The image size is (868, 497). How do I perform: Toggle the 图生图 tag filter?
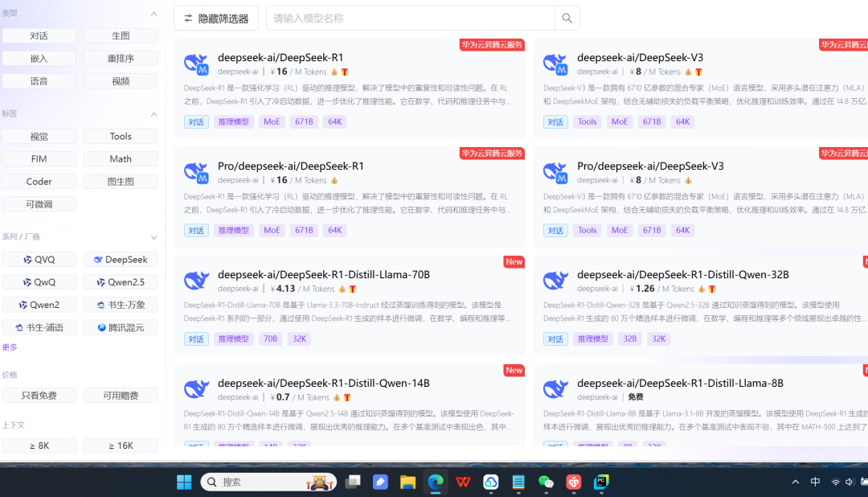pyautogui.click(x=121, y=182)
